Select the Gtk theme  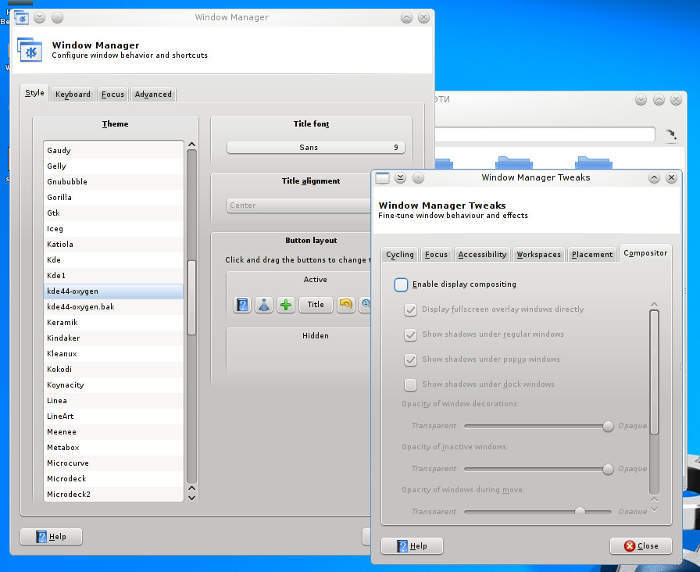click(x=113, y=213)
